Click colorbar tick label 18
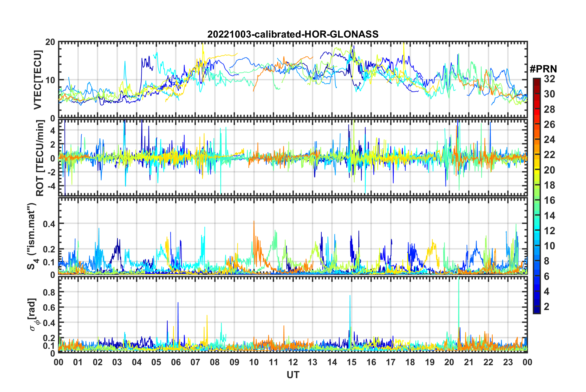This screenshot has width=586, height=392. click(549, 185)
